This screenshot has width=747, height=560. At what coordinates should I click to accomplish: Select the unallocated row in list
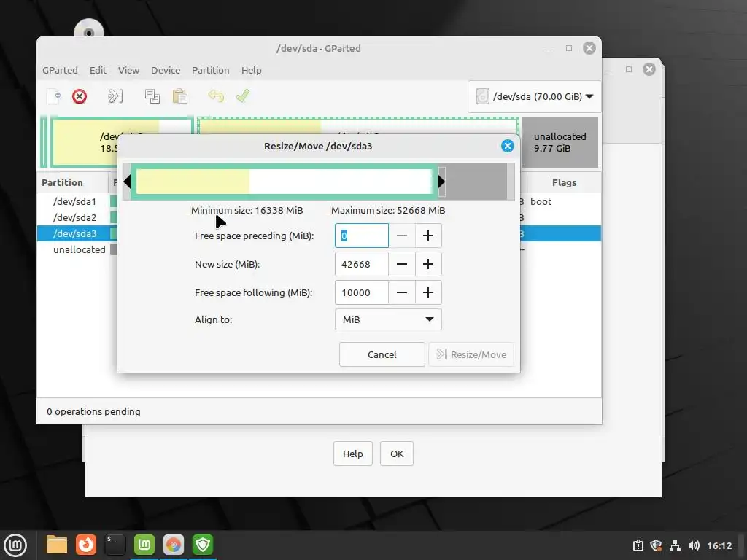point(79,249)
